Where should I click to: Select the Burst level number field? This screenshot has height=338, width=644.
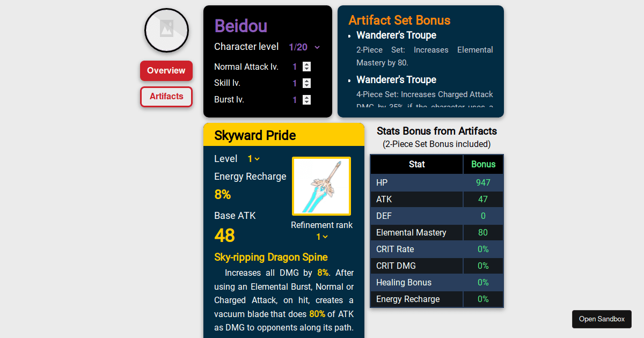pyautogui.click(x=295, y=100)
